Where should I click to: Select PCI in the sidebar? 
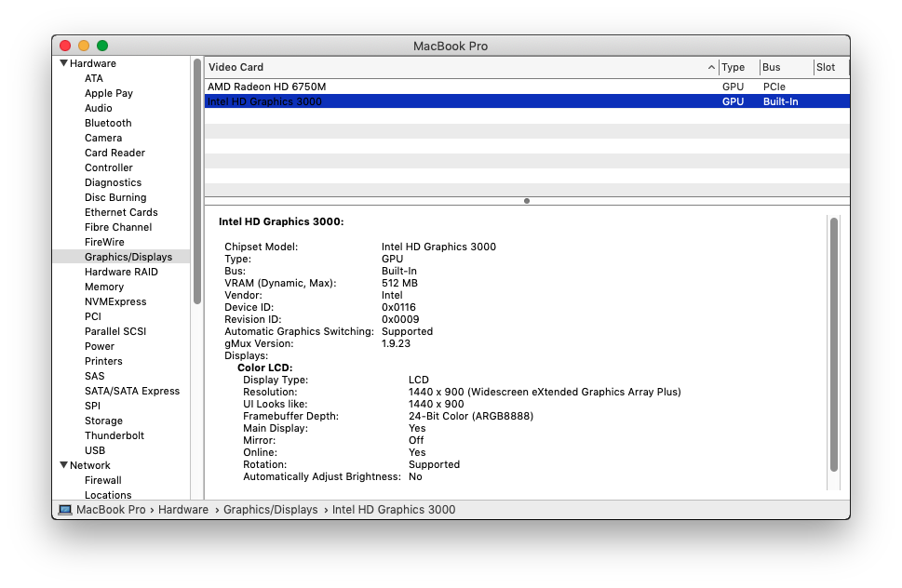92,316
